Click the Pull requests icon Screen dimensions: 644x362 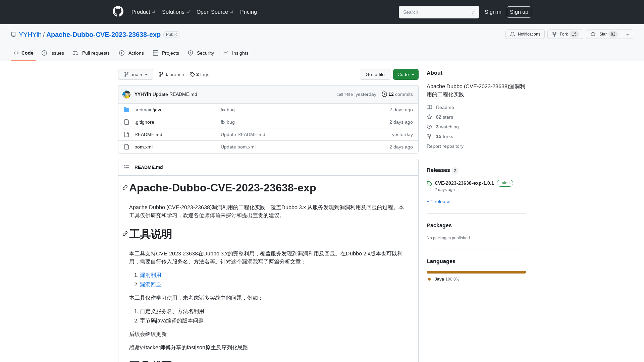click(75, 53)
